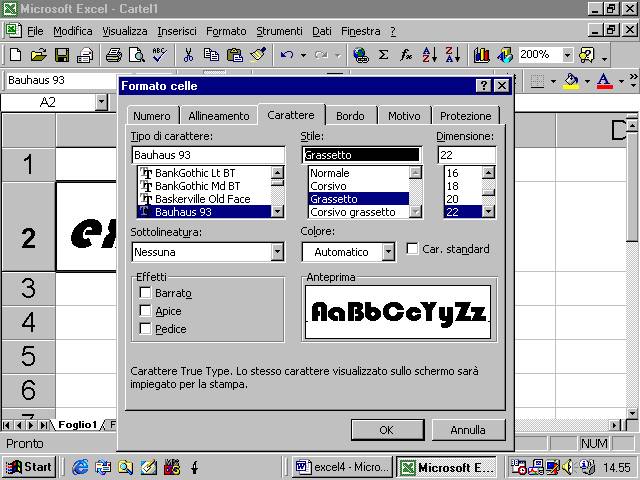The height and width of the screenshot is (480, 640).
Task: Switch to excel4 Word taskbar button
Action: [x=342, y=467]
